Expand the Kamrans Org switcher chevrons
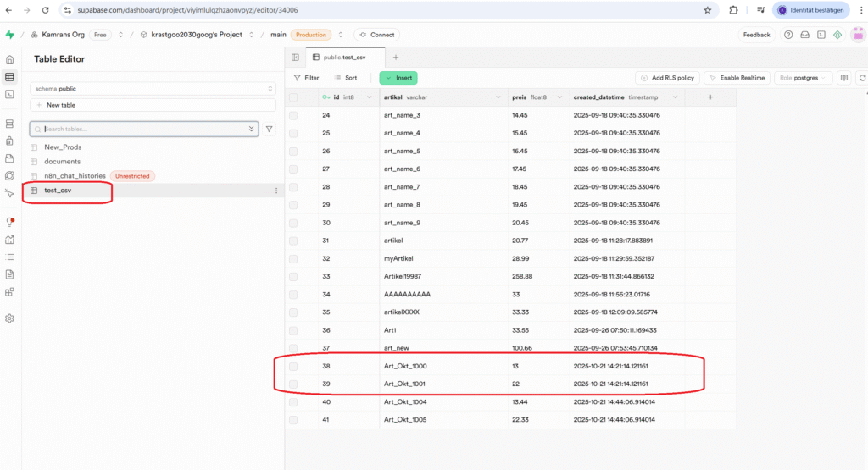Image resolution: width=868 pixels, height=470 pixels. click(x=120, y=34)
